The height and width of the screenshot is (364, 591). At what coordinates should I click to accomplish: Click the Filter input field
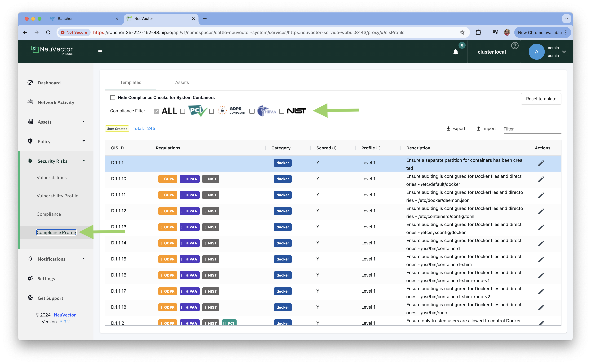coord(532,129)
